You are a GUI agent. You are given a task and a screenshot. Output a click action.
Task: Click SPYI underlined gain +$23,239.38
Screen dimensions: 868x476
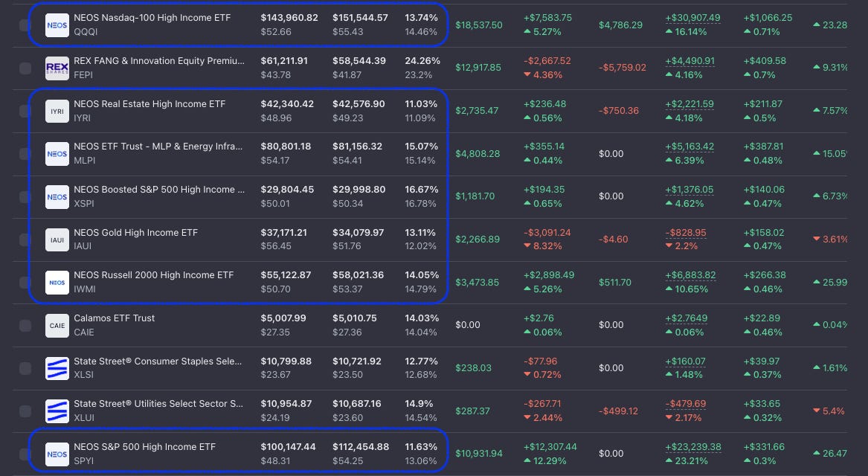691,447
